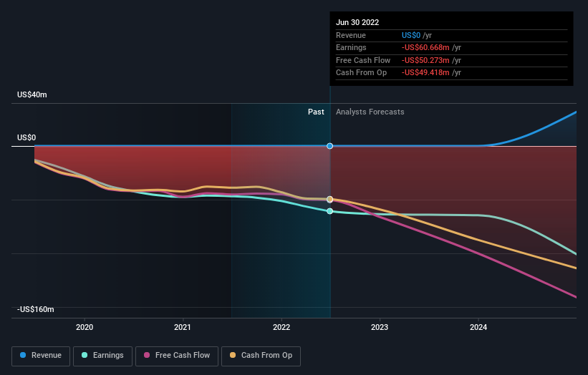Click the tooltip Revenue value US$0
This screenshot has width=588, height=375.
411,35
